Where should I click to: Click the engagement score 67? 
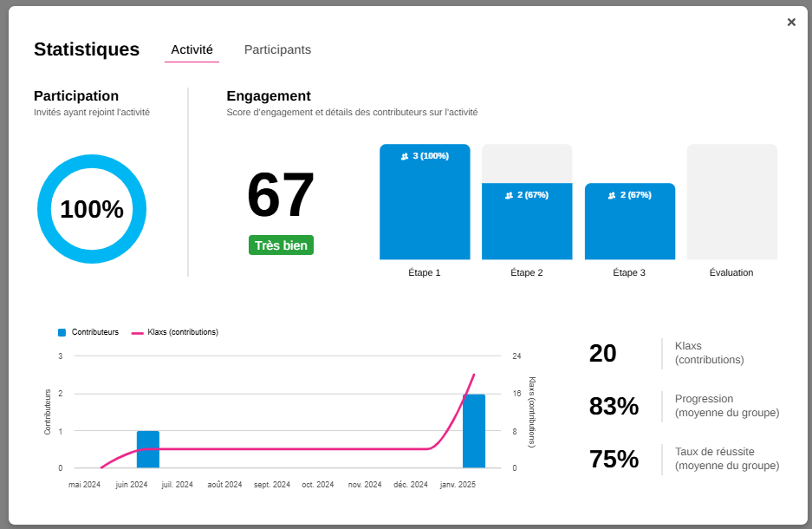[281, 196]
